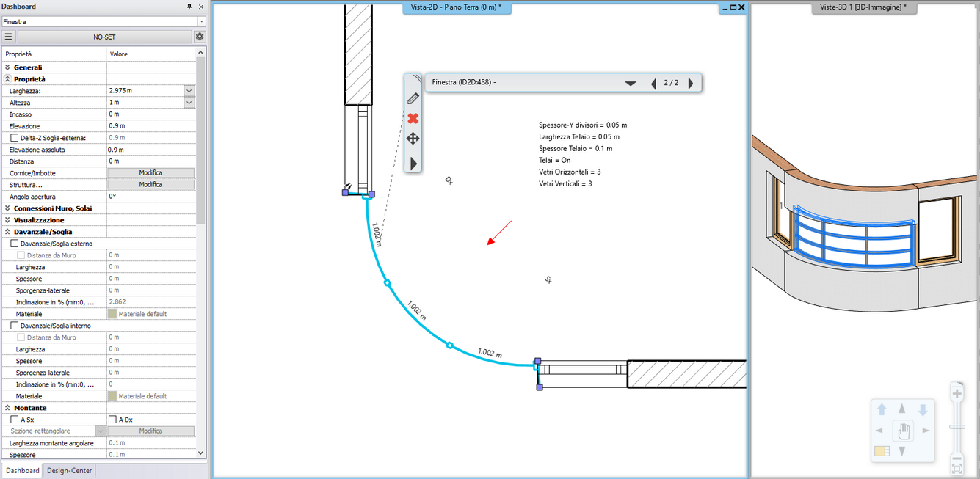
Task: Activate Viste-3D 1 3D-Immagine tab
Action: [x=863, y=7]
